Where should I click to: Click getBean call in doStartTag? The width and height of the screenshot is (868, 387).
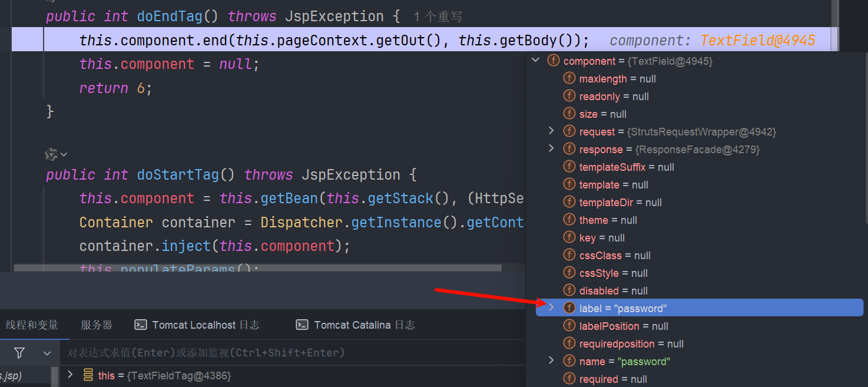(290, 199)
